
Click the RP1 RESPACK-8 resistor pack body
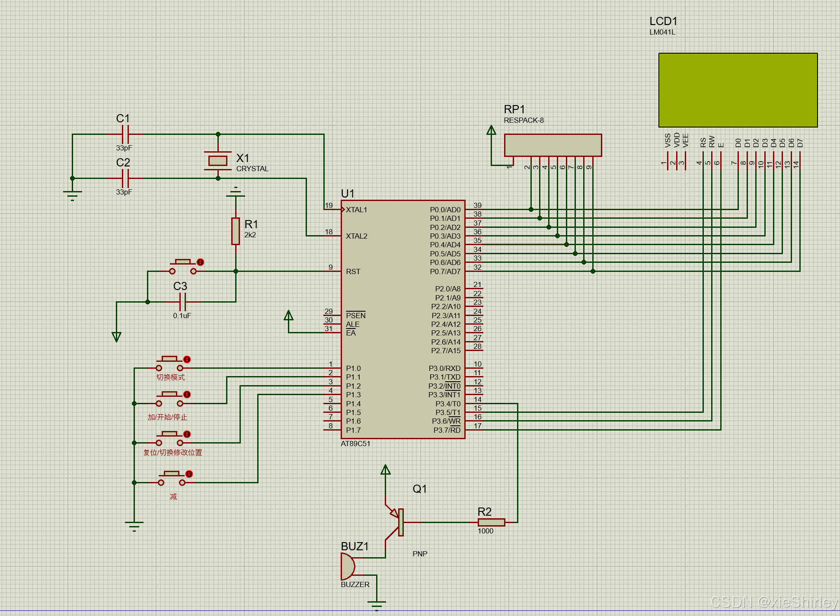(553, 145)
